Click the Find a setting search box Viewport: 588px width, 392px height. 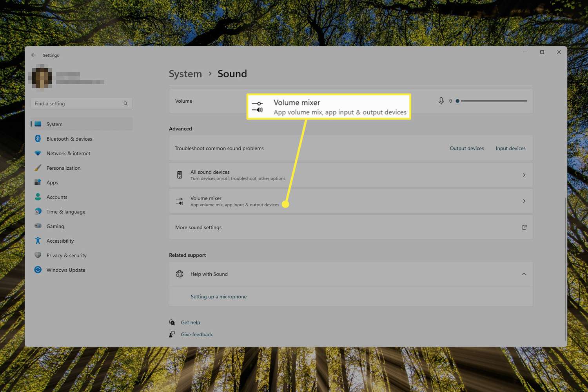[x=77, y=103]
